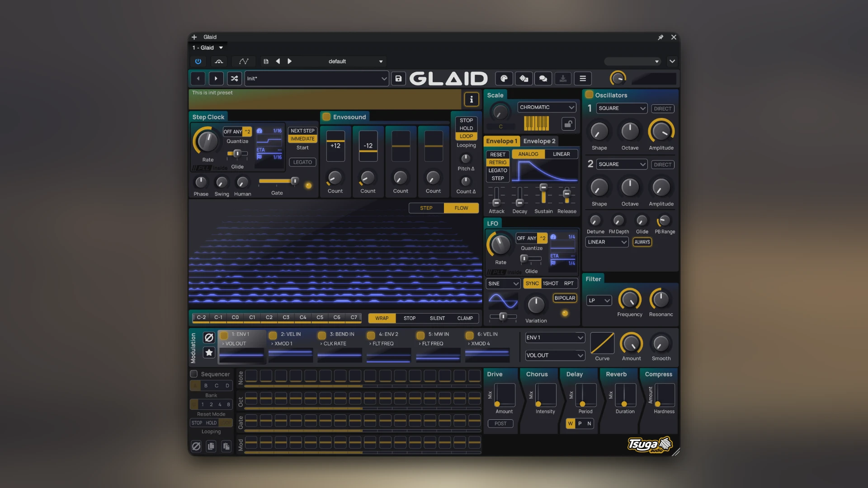Click the Modulation star favorite icon
The width and height of the screenshot is (868, 488).
click(209, 352)
